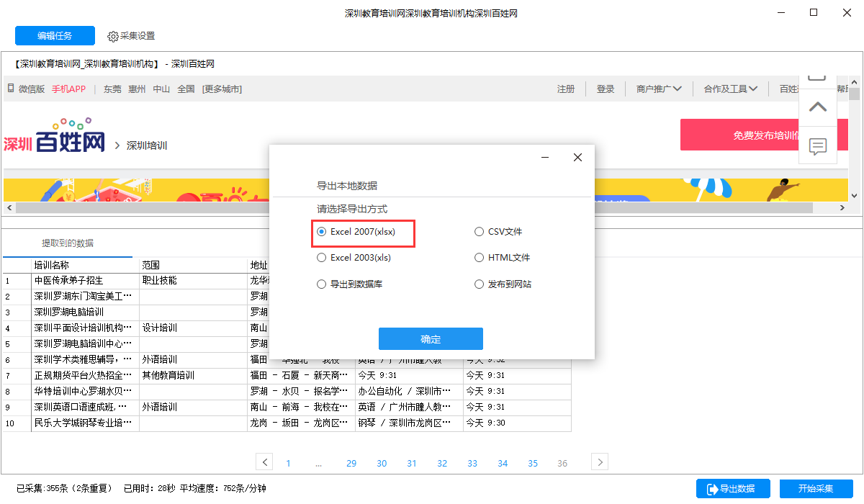
Task: Select cell 今天 9:30 in row 10
Action: (517, 423)
